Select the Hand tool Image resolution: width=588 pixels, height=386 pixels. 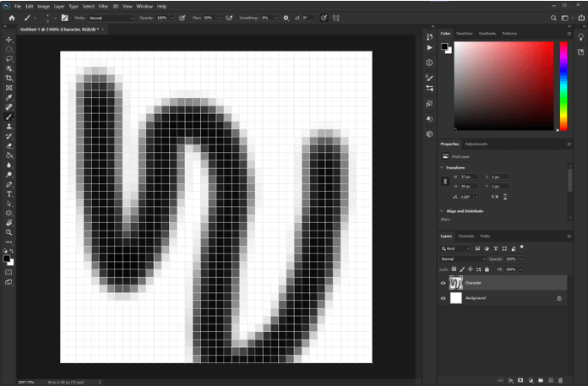(9, 223)
